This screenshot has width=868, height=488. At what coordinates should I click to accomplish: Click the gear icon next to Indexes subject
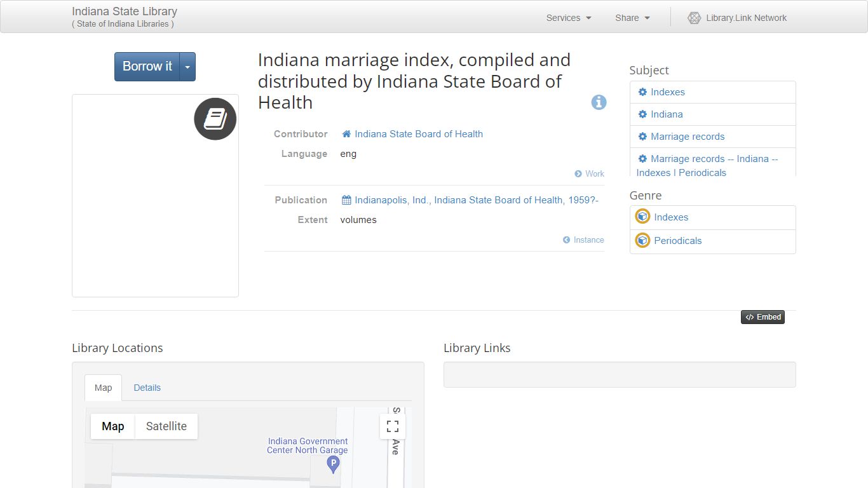642,92
